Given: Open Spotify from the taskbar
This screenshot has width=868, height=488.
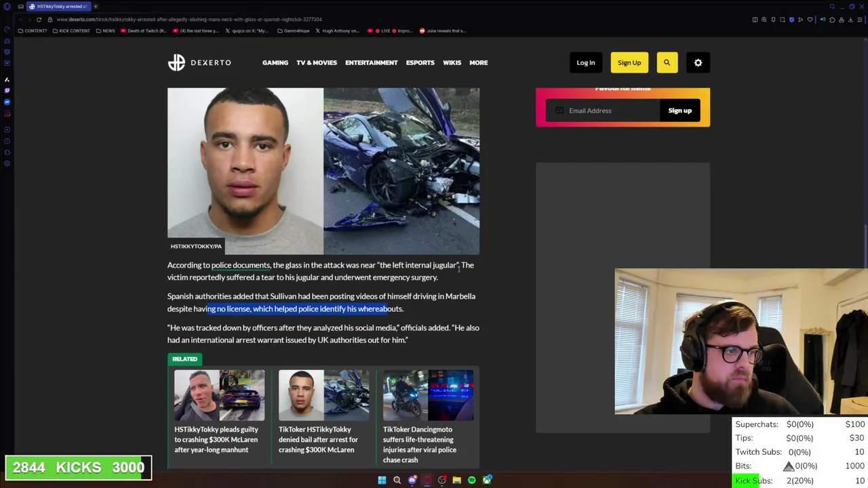Looking at the screenshot, I should point(472,481).
